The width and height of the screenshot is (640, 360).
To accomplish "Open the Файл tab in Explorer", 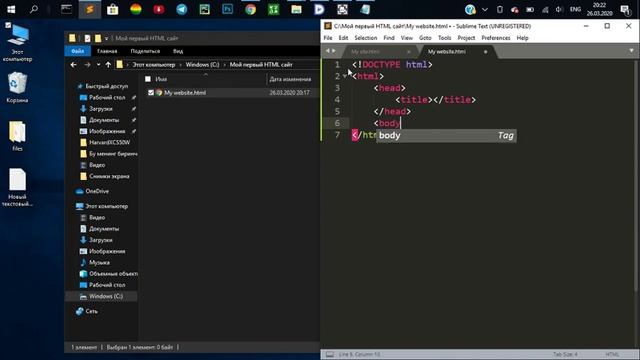I will (78, 51).
